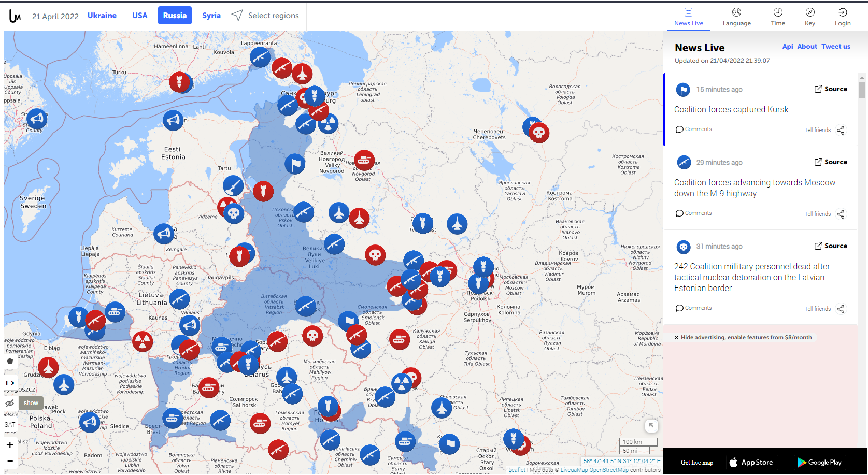Image resolution: width=868 pixels, height=475 pixels.
Task: Switch to the USA region tab
Action: coord(140,16)
